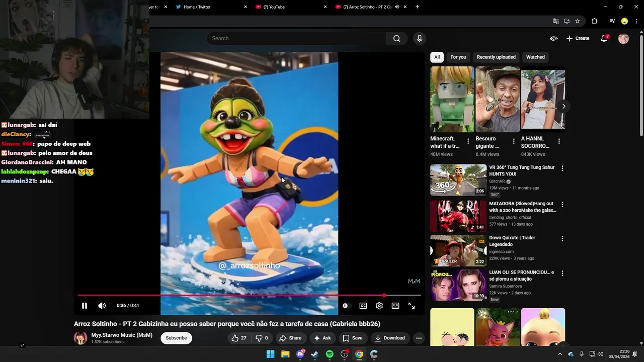Mute the video volume speaker icon
644x362 pixels.
pyautogui.click(x=102, y=306)
